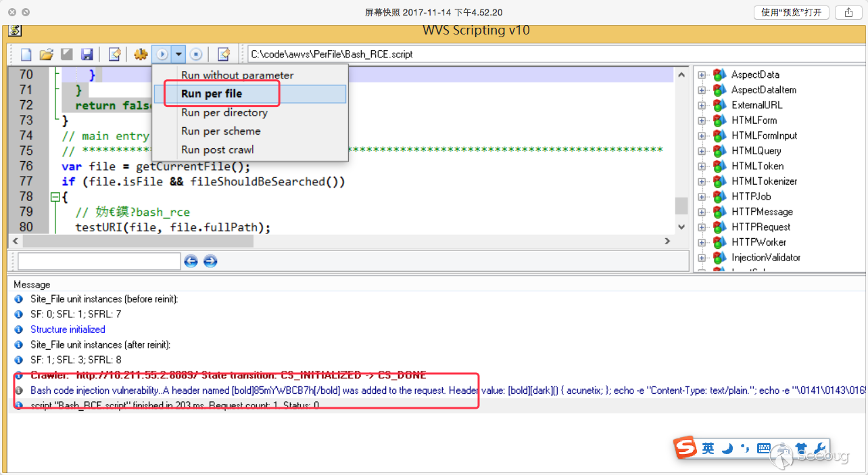
Task: Choose Run per file from menu
Action: (x=212, y=94)
